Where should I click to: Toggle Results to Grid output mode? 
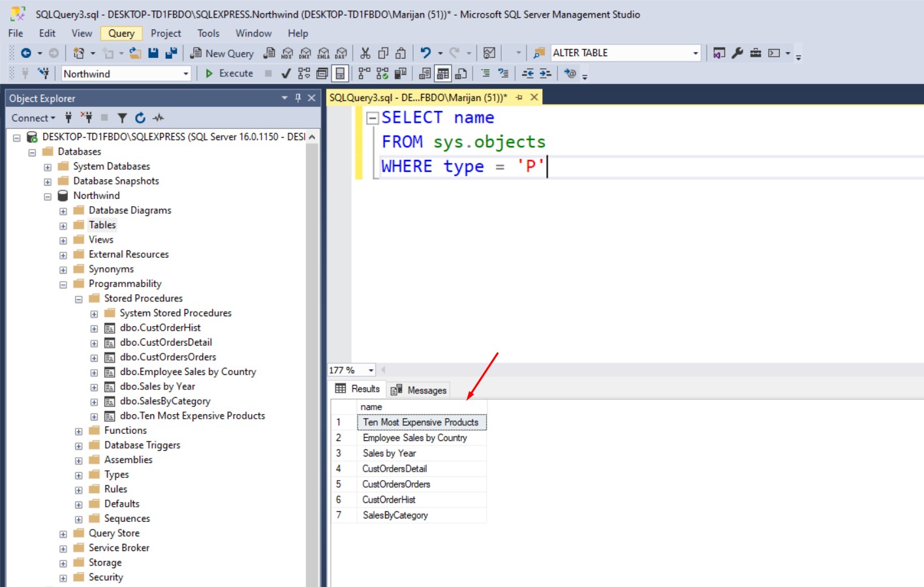[443, 74]
